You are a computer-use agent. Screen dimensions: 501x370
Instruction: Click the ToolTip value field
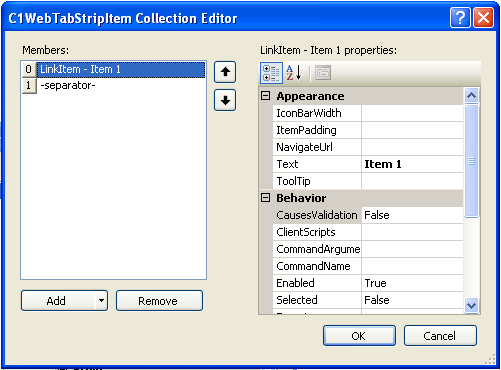(x=412, y=181)
